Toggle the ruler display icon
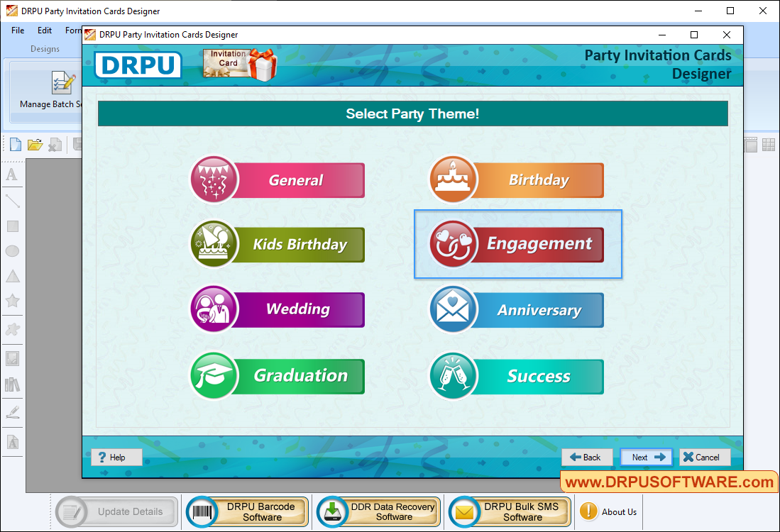Screen dimensions: 780x532 [750, 144]
